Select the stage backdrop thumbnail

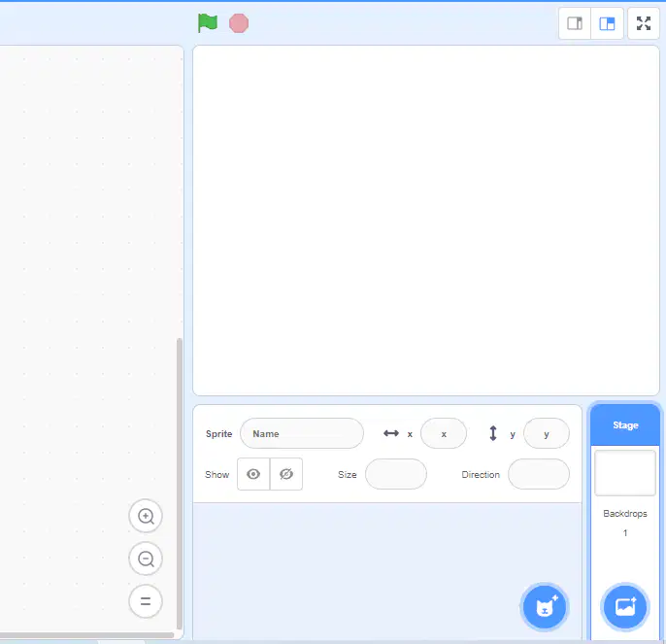pyautogui.click(x=625, y=473)
